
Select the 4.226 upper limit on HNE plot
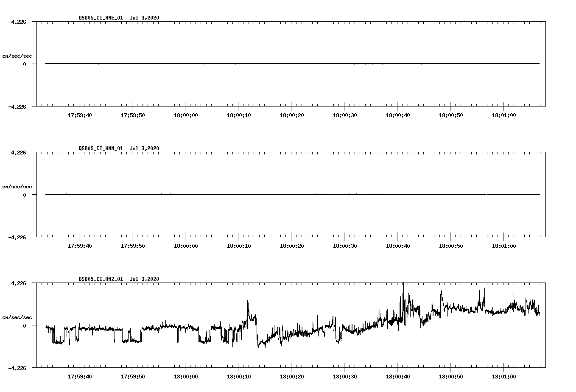pos(19,22)
